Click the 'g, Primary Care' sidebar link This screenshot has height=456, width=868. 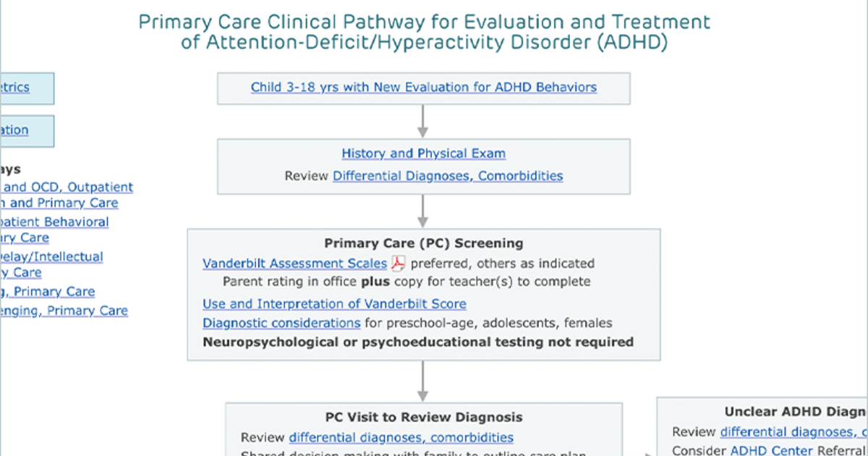47,292
